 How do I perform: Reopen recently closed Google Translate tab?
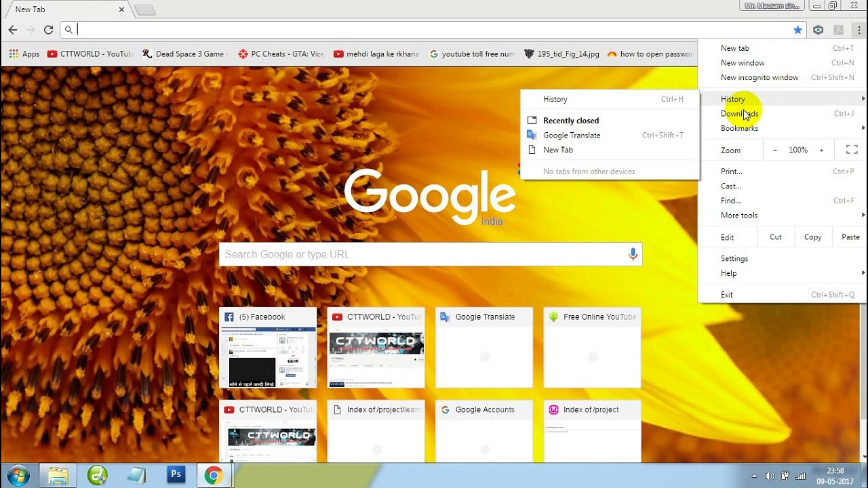click(610, 136)
